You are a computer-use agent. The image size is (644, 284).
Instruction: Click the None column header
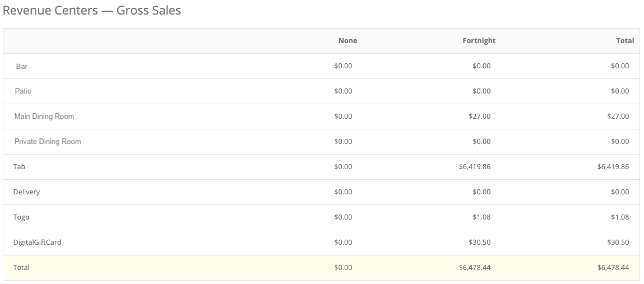click(348, 40)
